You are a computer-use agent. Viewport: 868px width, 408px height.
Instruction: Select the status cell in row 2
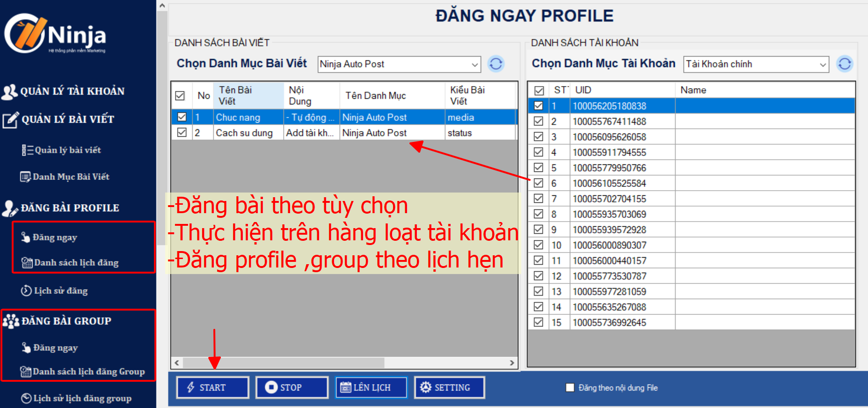[x=480, y=133]
